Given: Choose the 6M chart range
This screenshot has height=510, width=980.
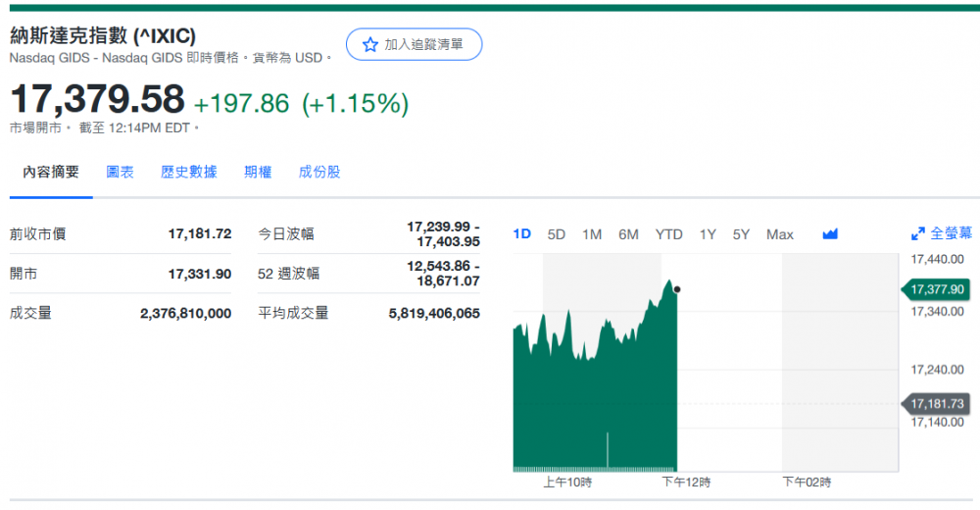Looking at the screenshot, I should [x=628, y=234].
